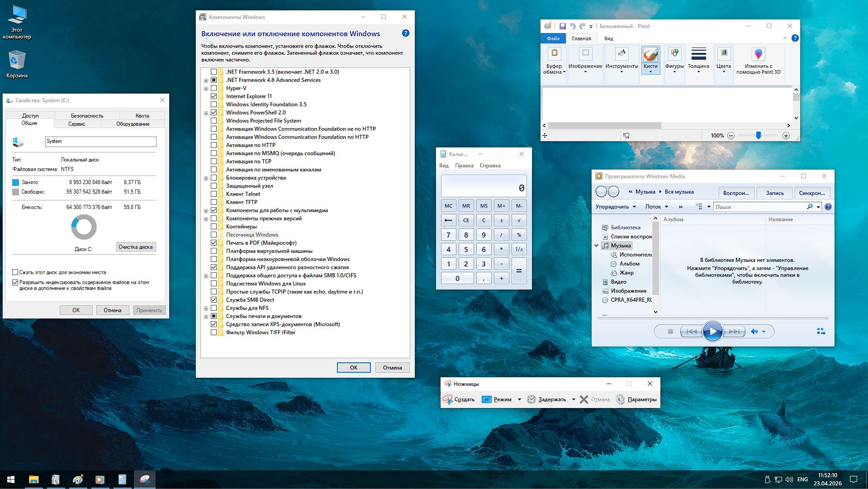Viewport: 868px width, 489px height.
Task: Check Сжать этот диск для экономии места
Action: (x=14, y=272)
